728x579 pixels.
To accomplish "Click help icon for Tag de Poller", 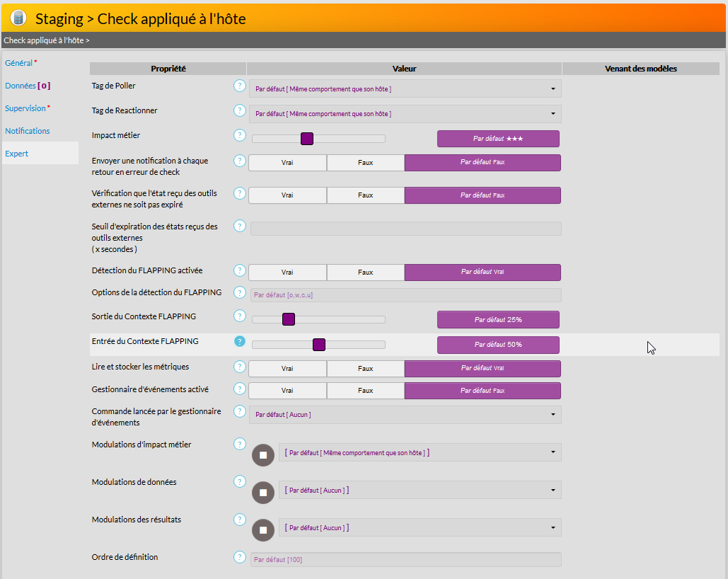I will tap(239, 86).
